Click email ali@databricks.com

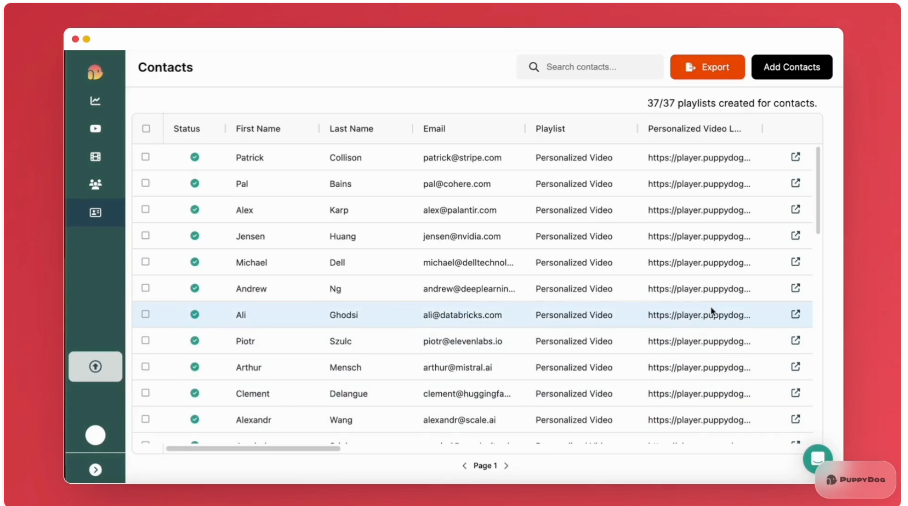[x=462, y=315]
